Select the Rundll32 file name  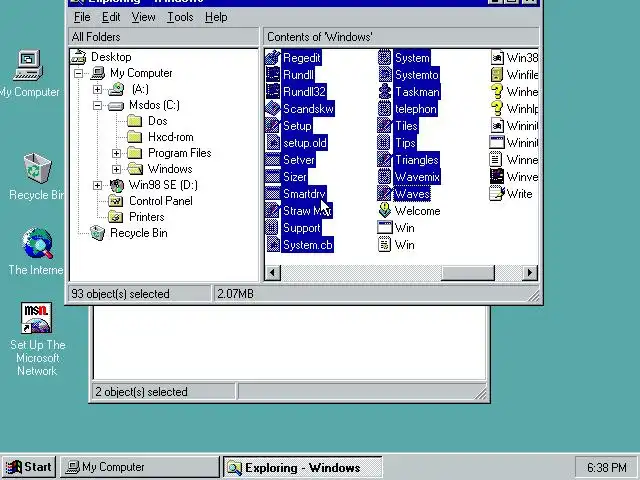pos(304,92)
